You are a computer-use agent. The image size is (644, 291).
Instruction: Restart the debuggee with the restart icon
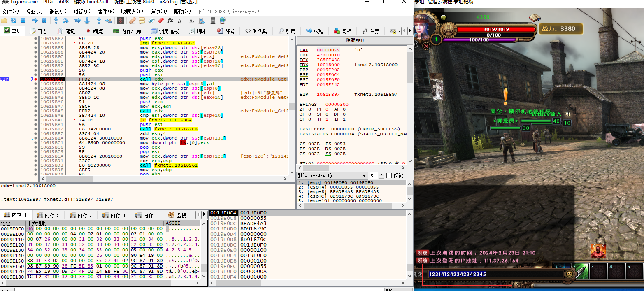click(14, 21)
